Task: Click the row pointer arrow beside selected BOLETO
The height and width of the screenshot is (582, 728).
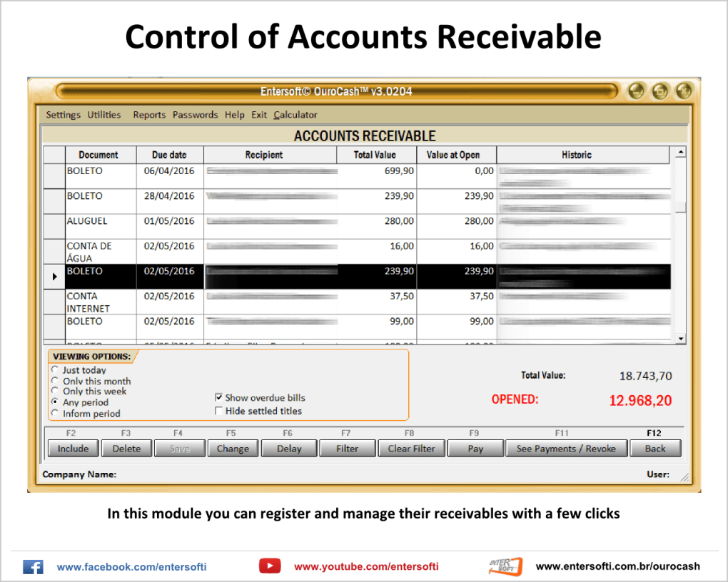Action: pyautogui.click(x=55, y=276)
